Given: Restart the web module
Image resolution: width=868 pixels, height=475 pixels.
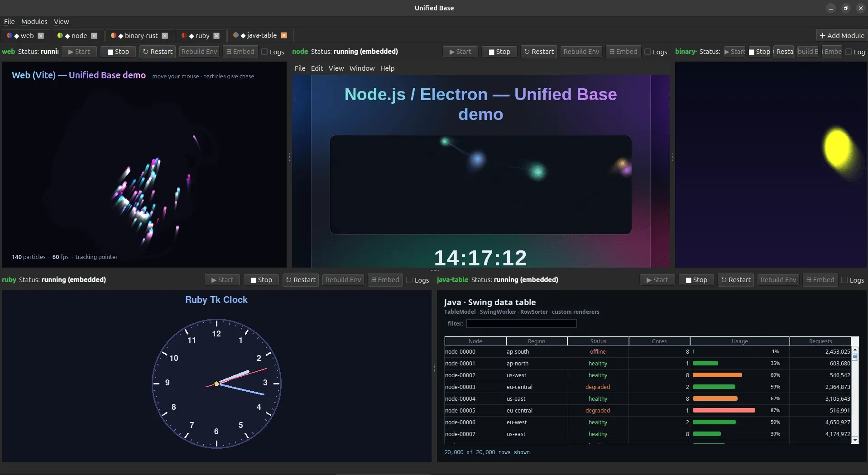Looking at the screenshot, I should click(158, 52).
